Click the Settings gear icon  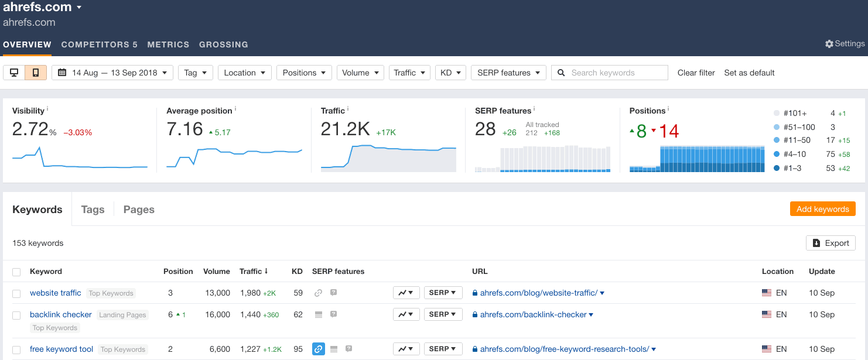point(829,43)
